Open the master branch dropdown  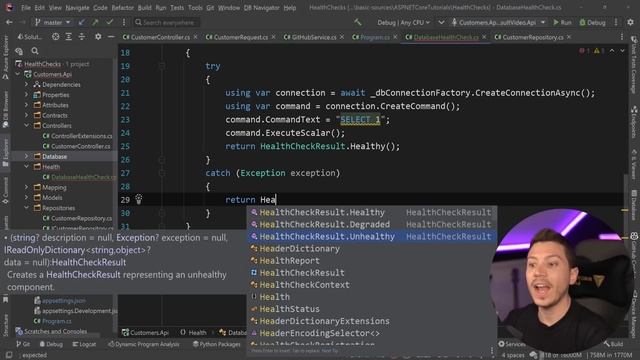[53, 22]
